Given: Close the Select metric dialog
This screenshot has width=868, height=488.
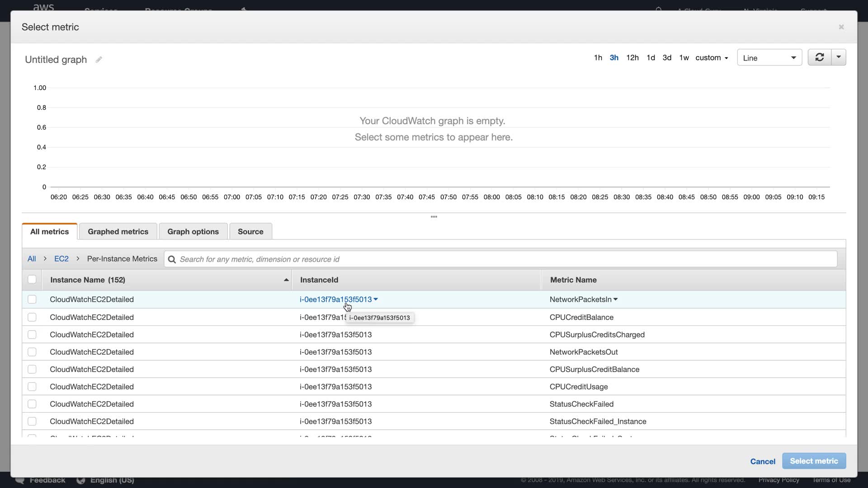Looking at the screenshot, I should click(841, 27).
